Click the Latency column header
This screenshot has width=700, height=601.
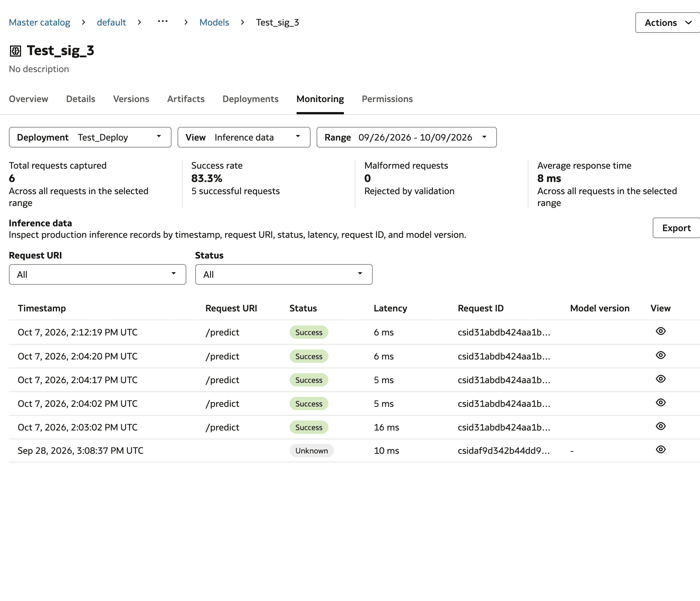390,308
